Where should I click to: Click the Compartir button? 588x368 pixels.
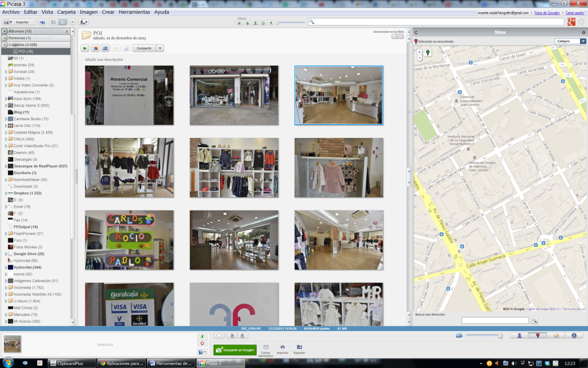click(144, 48)
